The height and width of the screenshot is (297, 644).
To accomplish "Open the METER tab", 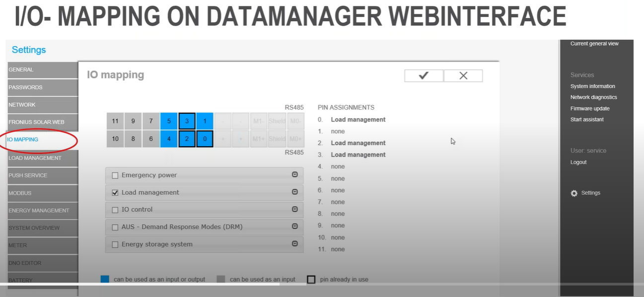I will (x=43, y=245).
